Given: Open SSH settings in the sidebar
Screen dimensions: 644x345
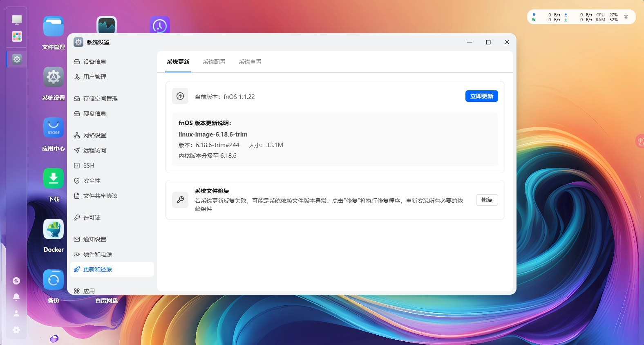Looking at the screenshot, I should (112, 166).
